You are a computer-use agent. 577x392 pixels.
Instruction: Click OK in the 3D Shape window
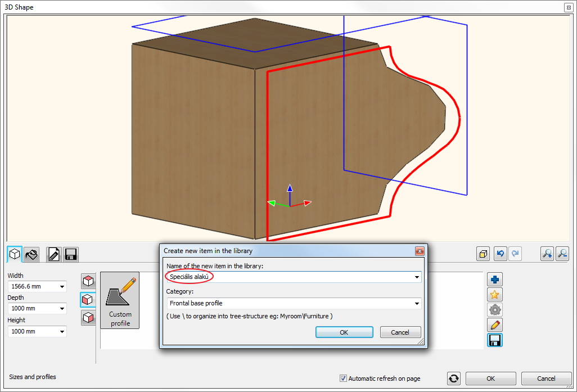coord(490,379)
